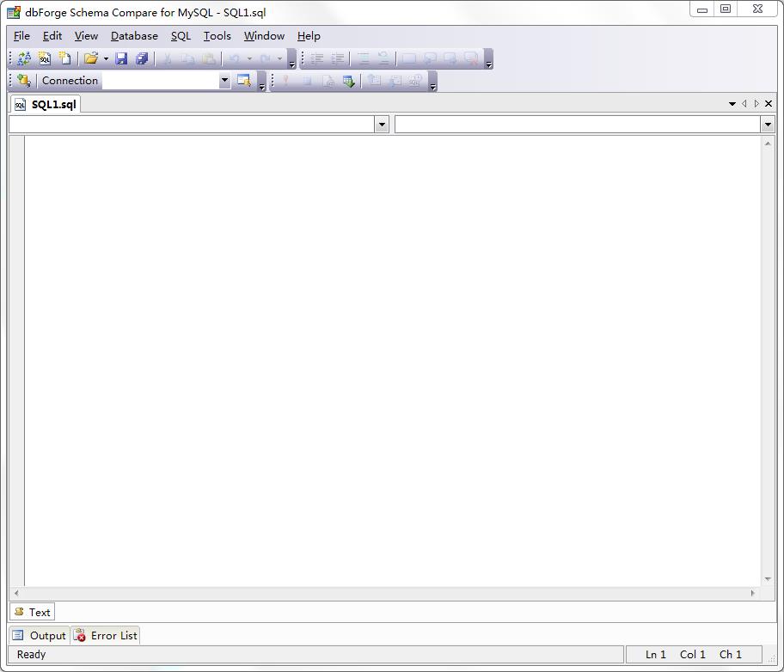Start a new schema comparison from toolbar
784x672 pixels.
click(x=23, y=58)
